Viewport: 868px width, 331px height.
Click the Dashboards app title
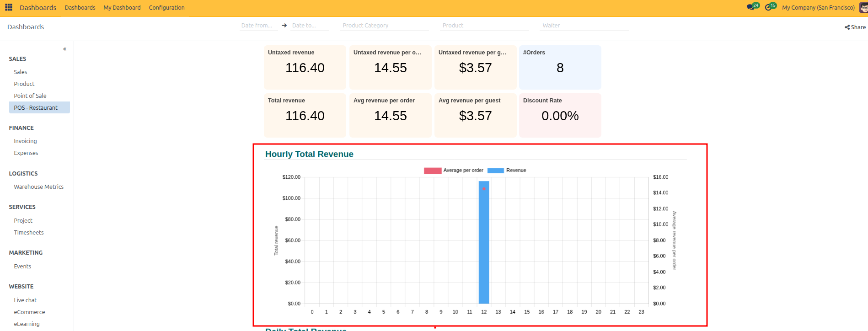point(38,7)
